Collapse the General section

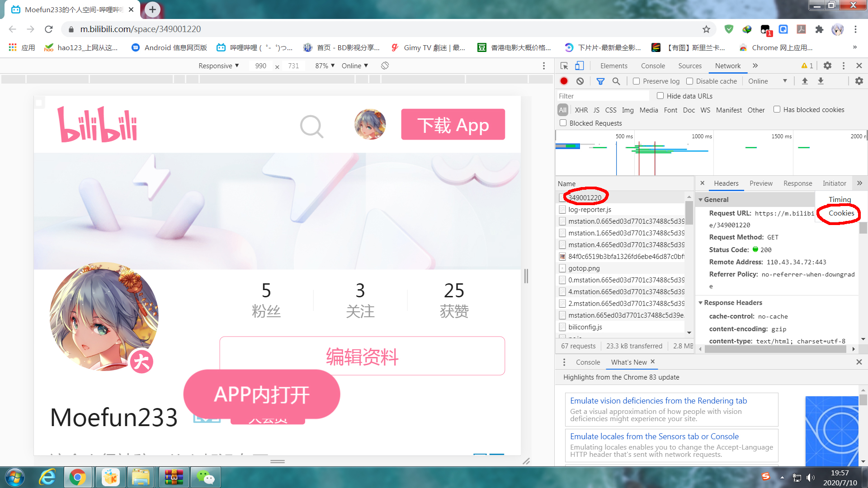click(x=701, y=200)
